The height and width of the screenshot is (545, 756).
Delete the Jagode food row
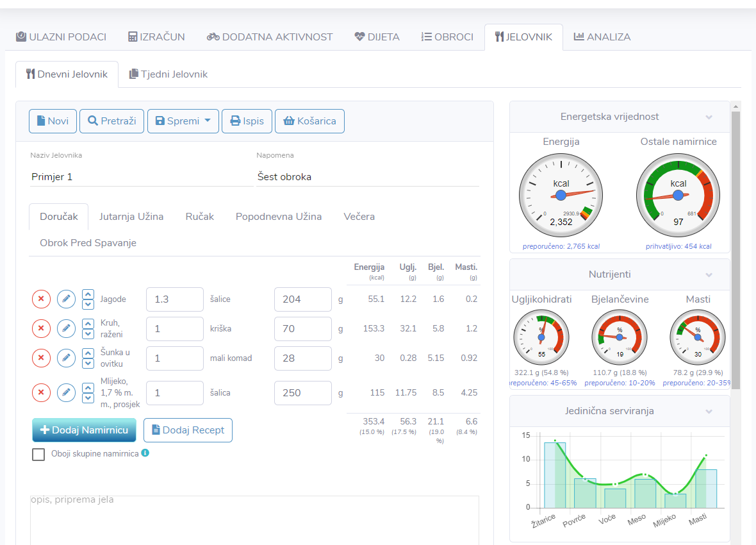[x=41, y=299]
